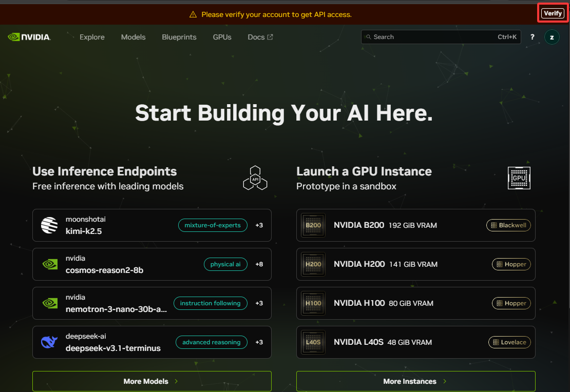Go to the Blueprints navigation item
Image resolution: width=570 pixels, height=392 pixels.
pos(179,37)
